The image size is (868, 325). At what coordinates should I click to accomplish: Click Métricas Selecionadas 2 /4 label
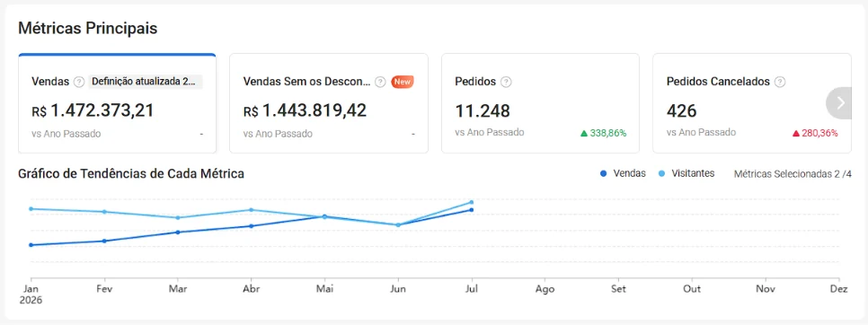(793, 174)
